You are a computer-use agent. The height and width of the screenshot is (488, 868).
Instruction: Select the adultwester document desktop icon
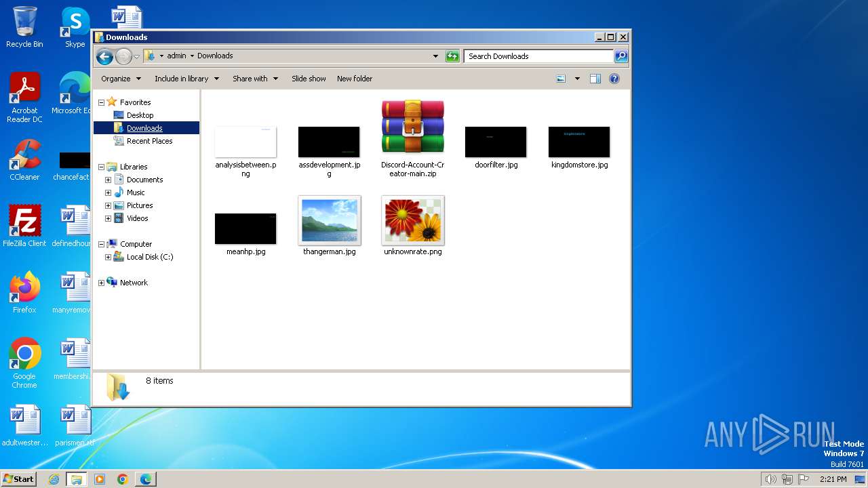pyautogui.click(x=24, y=426)
